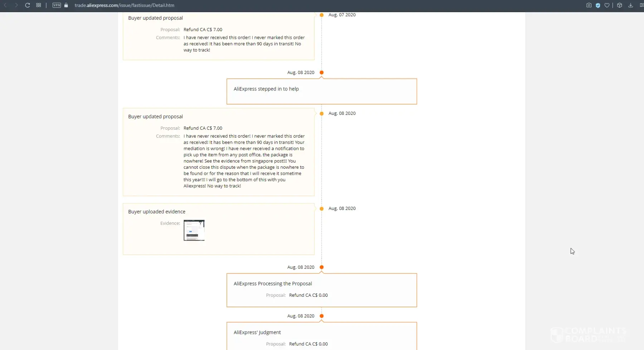
Task: Reload the page with the refresh icon
Action: click(x=27, y=5)
